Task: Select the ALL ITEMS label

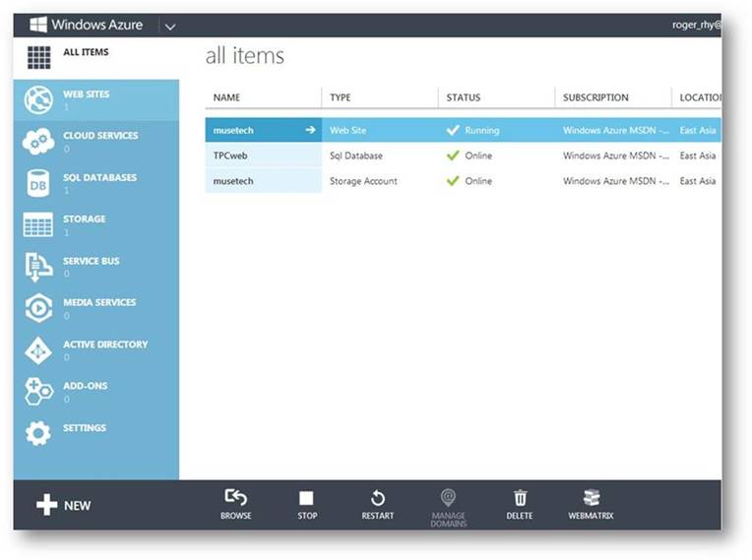Action: pyautogui.click(x=86, y=52)
